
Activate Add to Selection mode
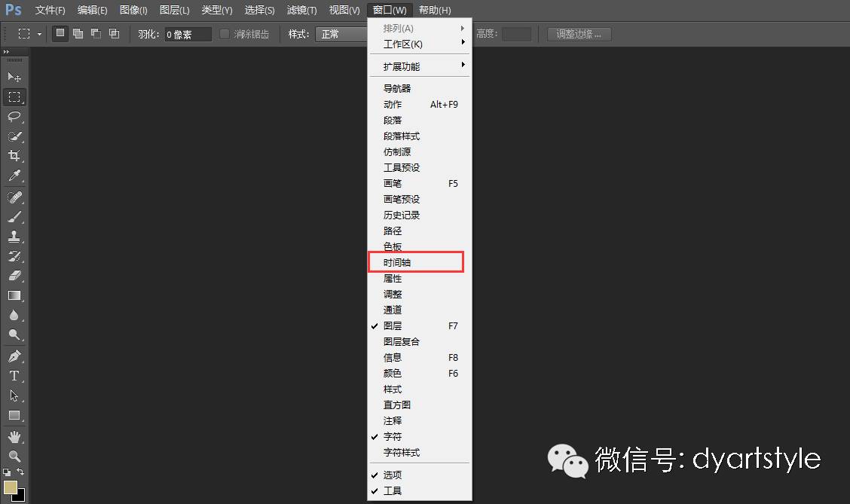(78, 34)
